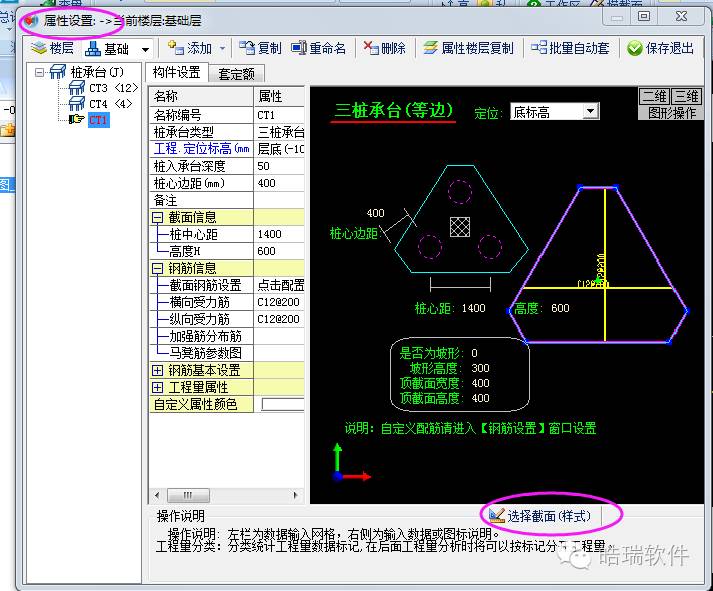This screenshot has width=713, height=591.
Task: Collapse the 钢筋信息 group
Action: pos(157,269)
